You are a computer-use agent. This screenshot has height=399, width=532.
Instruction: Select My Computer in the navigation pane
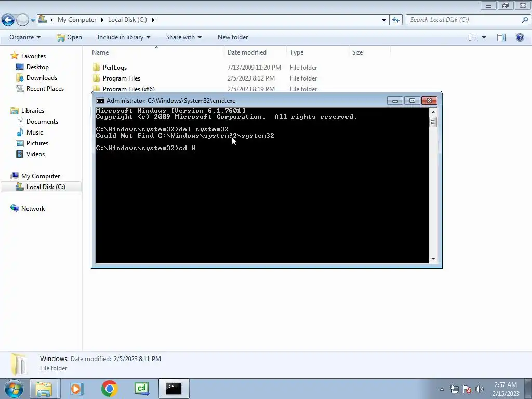pyautogui.click(x=41, y=176)
